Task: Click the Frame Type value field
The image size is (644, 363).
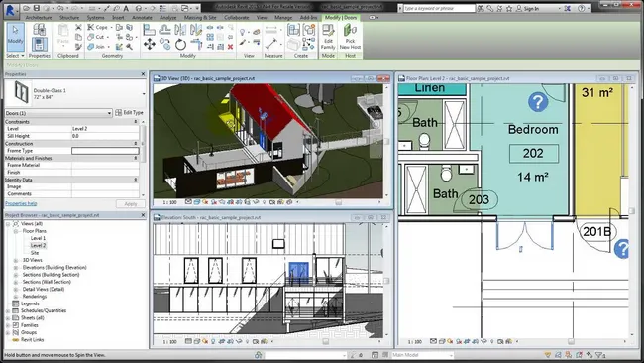Action: click(x=105, y=151)
